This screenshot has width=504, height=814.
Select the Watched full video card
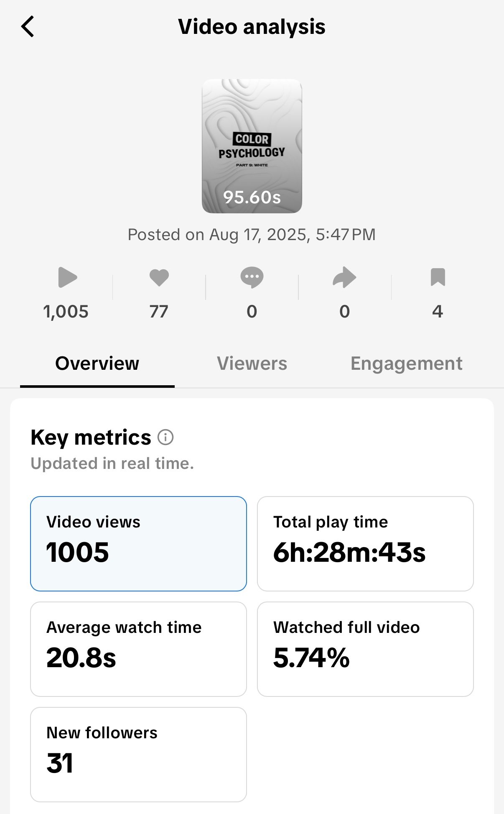[365, 649]
